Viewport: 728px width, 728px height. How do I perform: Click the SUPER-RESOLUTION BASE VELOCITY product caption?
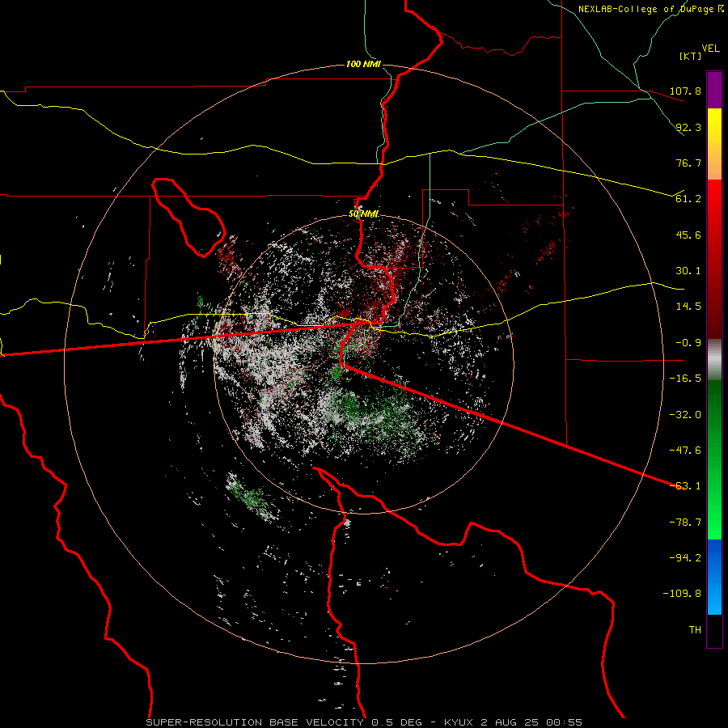[x=255, y=722]
